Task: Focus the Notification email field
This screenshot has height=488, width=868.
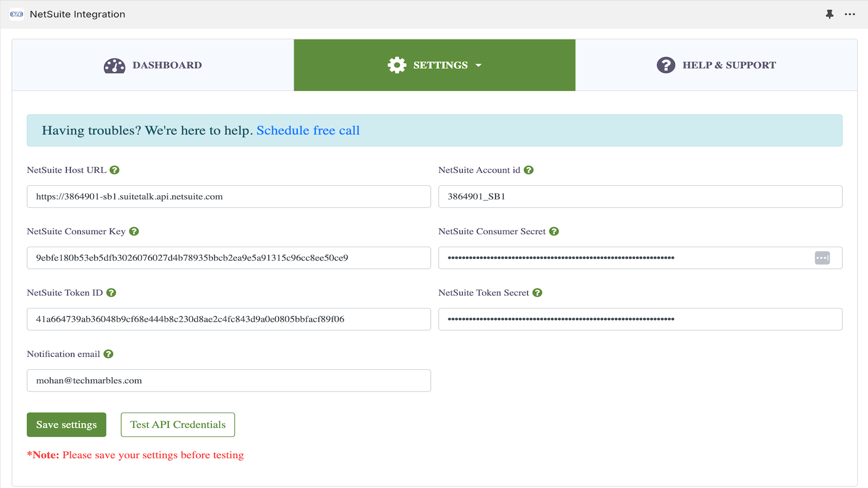Action: click(229, 381)
